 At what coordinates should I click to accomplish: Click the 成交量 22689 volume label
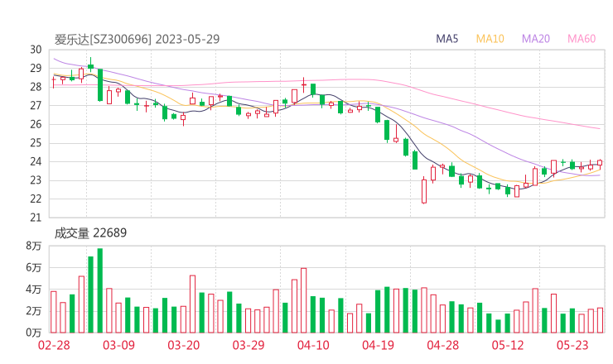pyautogui.click(x=90, y=233)
